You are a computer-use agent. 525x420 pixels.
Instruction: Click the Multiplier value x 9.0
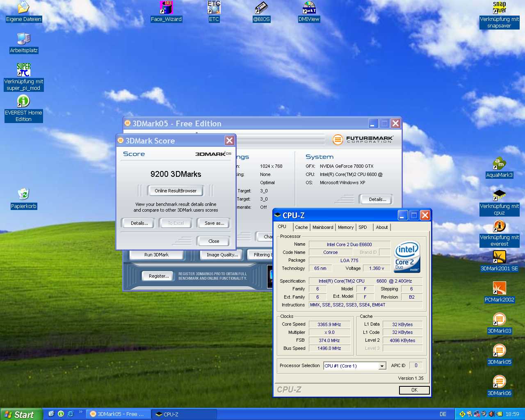329,332
